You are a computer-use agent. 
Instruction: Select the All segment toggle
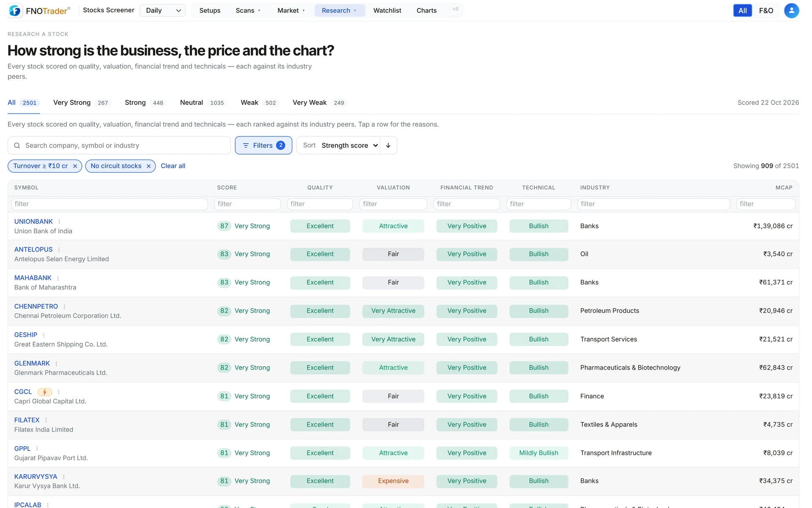pos(742,11)
